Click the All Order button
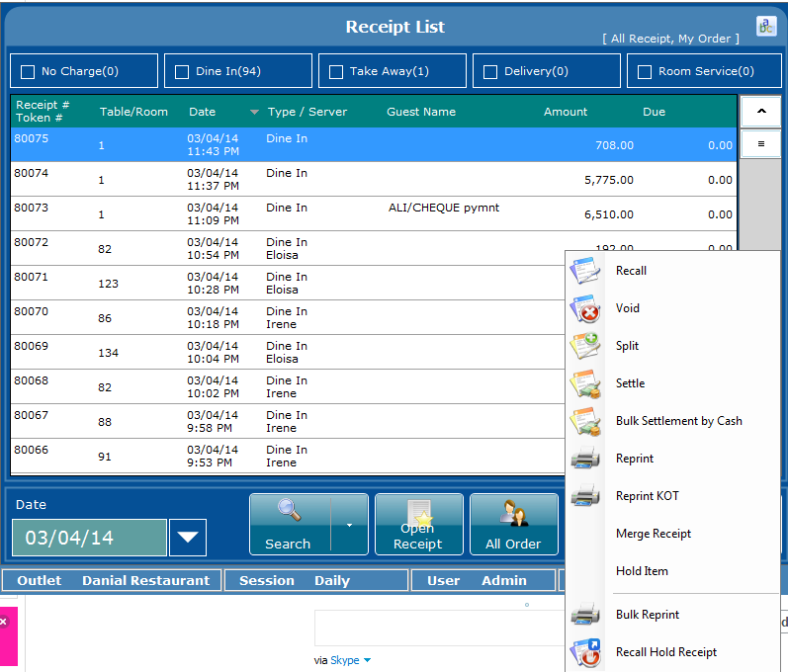Screen dimensions: 788x672 coord(513,525)
